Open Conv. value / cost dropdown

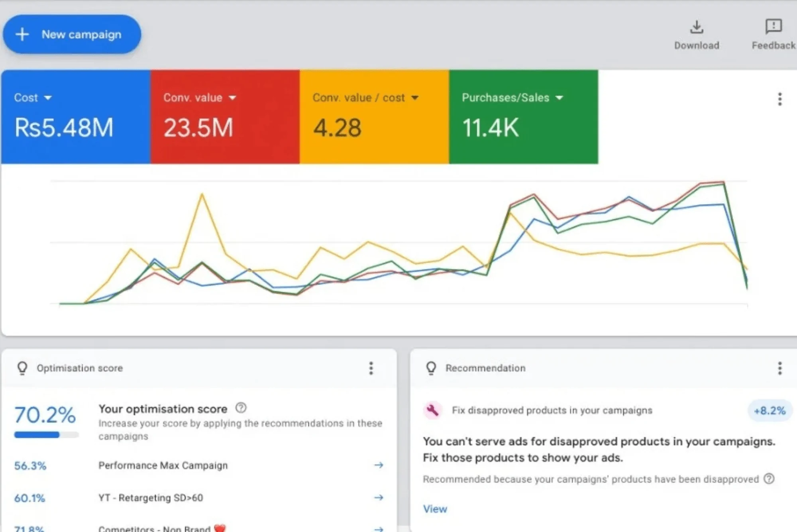[x=415, y=98]
